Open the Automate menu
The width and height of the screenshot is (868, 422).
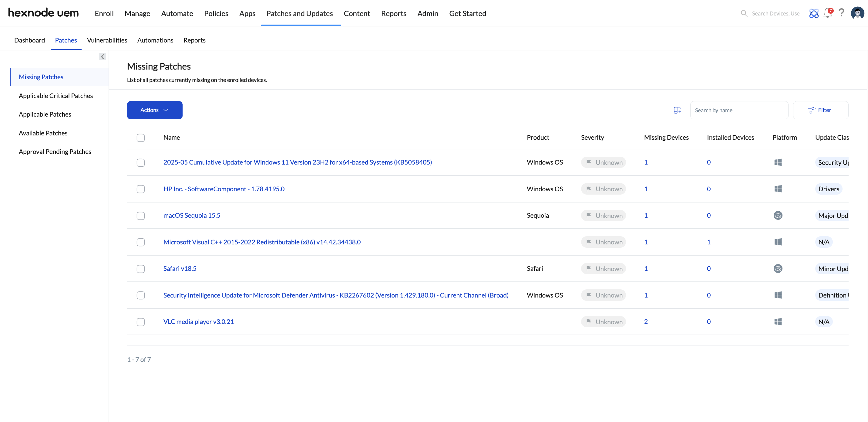177,13
